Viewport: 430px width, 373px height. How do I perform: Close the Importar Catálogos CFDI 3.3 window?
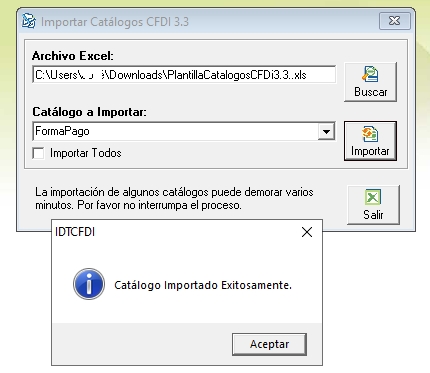point(395,21)
